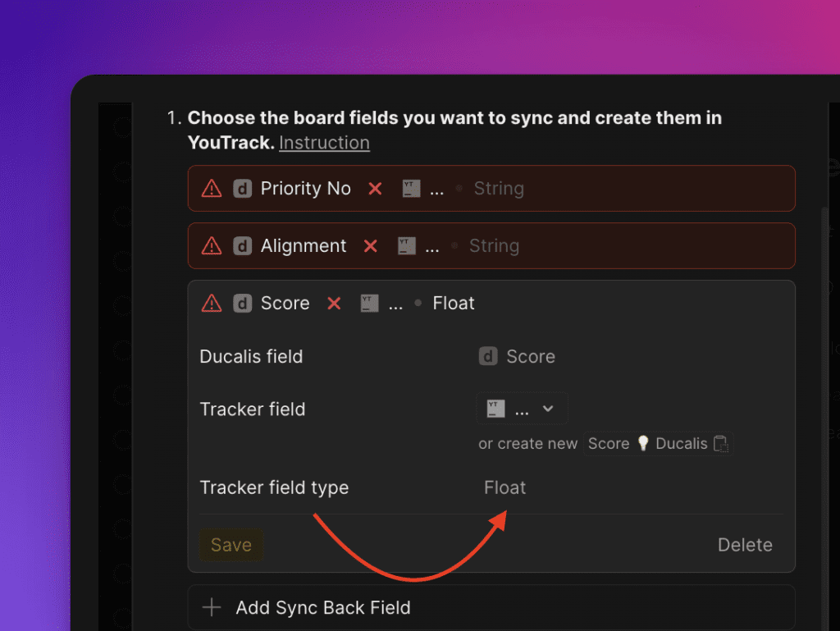Click the YouTrack icon on Alignment row
The image size is (840, 631).
407,246
